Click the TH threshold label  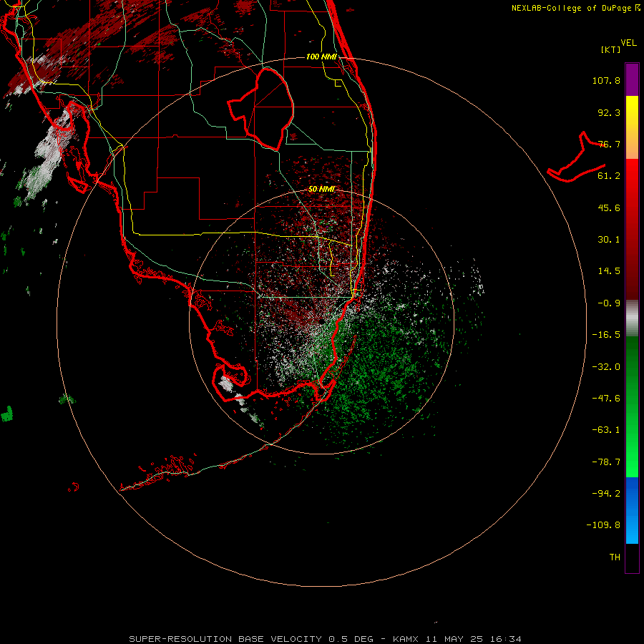point(615,557)
